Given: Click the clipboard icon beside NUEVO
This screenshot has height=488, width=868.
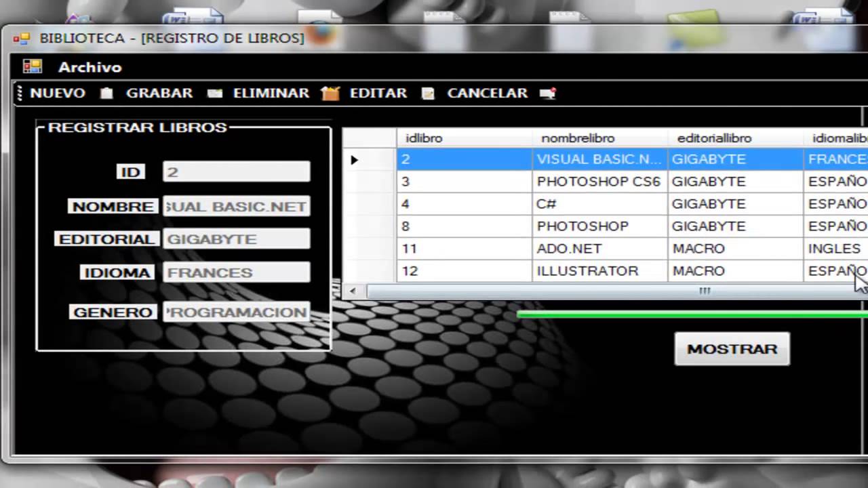Looking at the screenshot, I should (106, 94).
